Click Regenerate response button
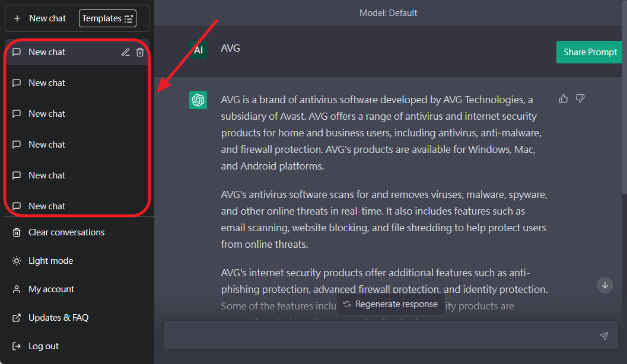 [x=390, y=304]
